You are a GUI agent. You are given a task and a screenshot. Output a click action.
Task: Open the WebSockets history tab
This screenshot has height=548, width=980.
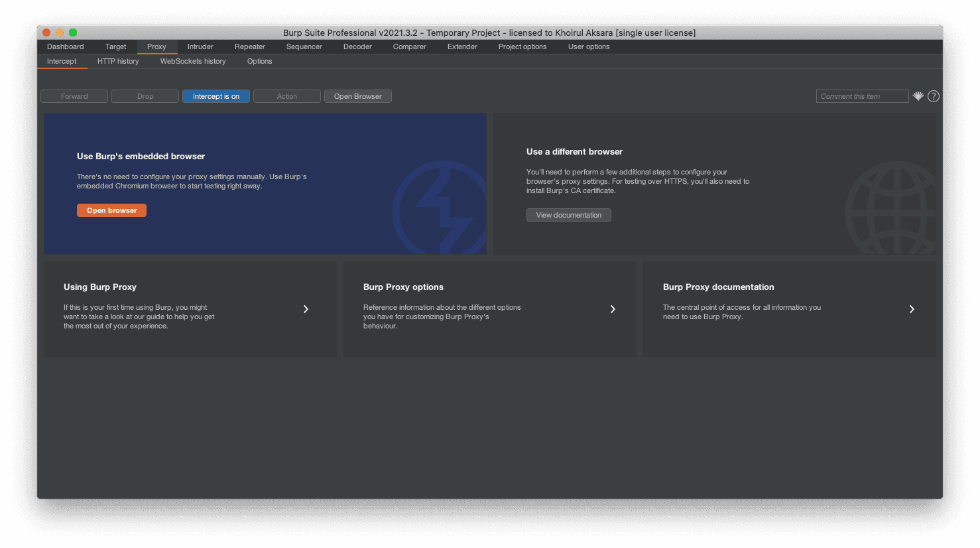[x=193, y=61]
